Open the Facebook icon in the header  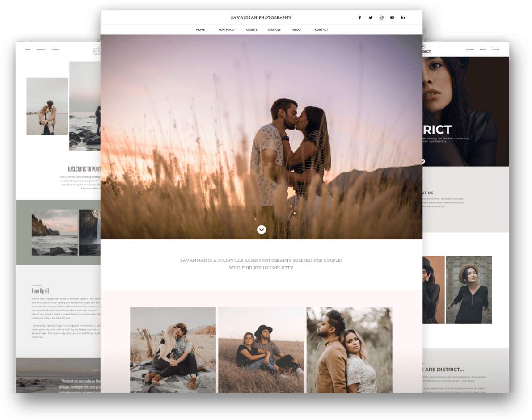pos(360,17)
